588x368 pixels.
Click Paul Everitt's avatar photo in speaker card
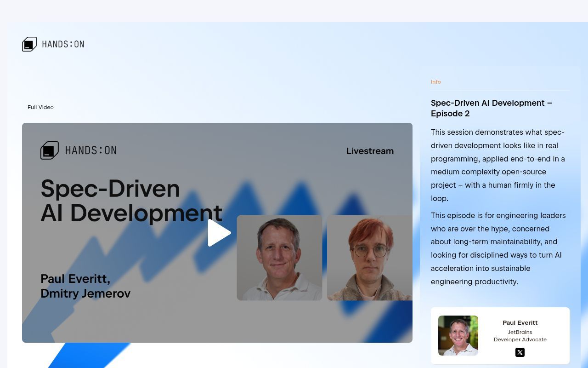pyautogui.click(x=458, y=335)
